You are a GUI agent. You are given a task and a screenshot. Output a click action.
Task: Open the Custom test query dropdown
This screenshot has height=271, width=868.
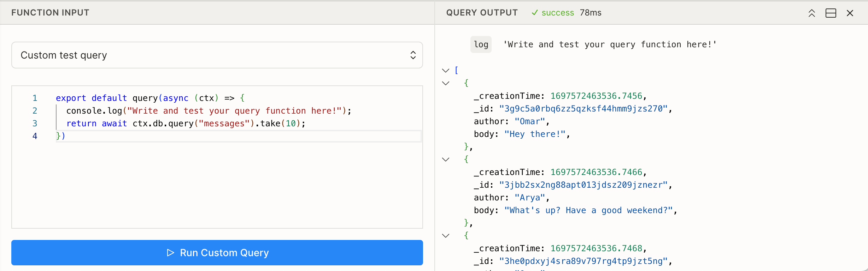point(217,55)
